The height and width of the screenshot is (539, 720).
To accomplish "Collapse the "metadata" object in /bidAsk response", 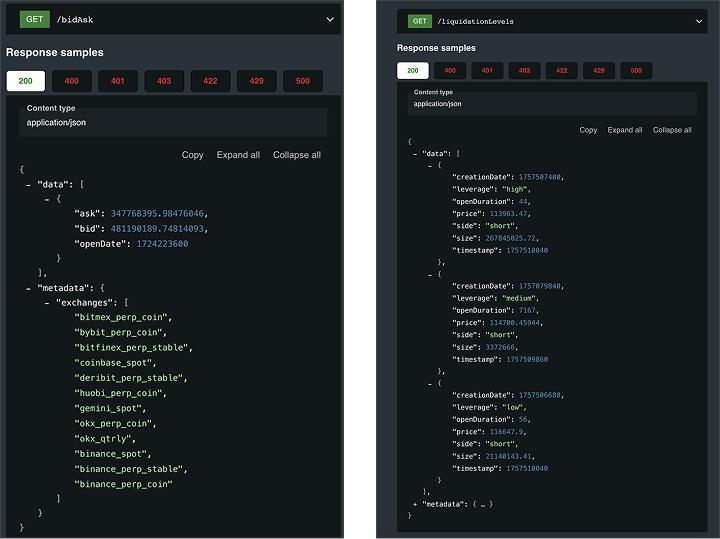I will click(x=28, y=287).
